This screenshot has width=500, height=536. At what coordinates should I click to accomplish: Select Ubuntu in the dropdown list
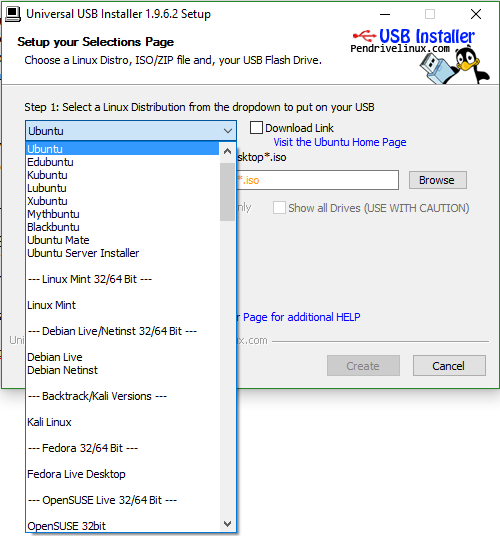pos(122,149)
